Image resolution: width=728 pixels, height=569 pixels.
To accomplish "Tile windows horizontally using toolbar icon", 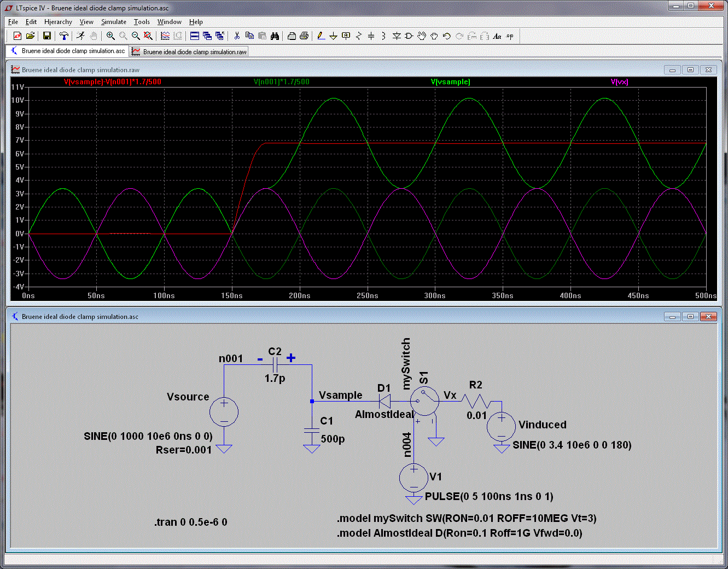I will click(x=194, y=36).
